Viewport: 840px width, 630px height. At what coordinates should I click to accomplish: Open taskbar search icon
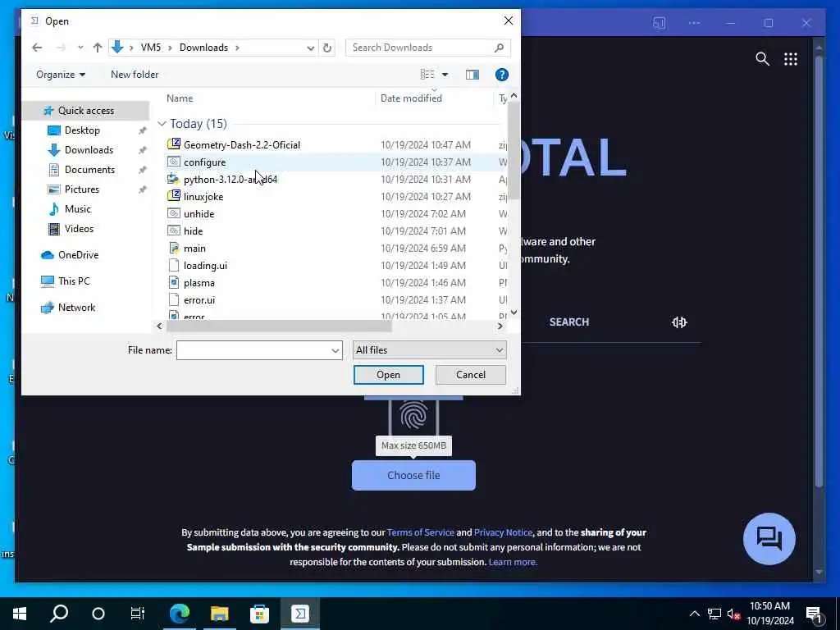tap(59, 614)
